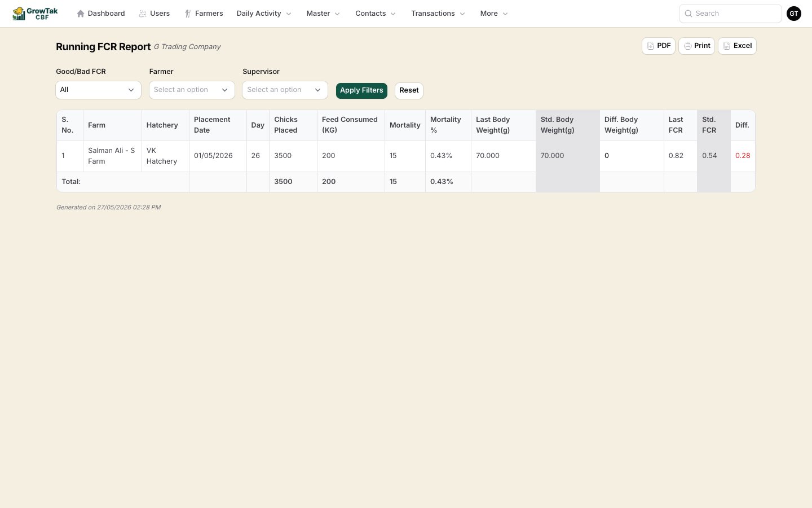This screenshot has width=812, height=508.
Task: Expand the Master menu
Action: point(323,14)
